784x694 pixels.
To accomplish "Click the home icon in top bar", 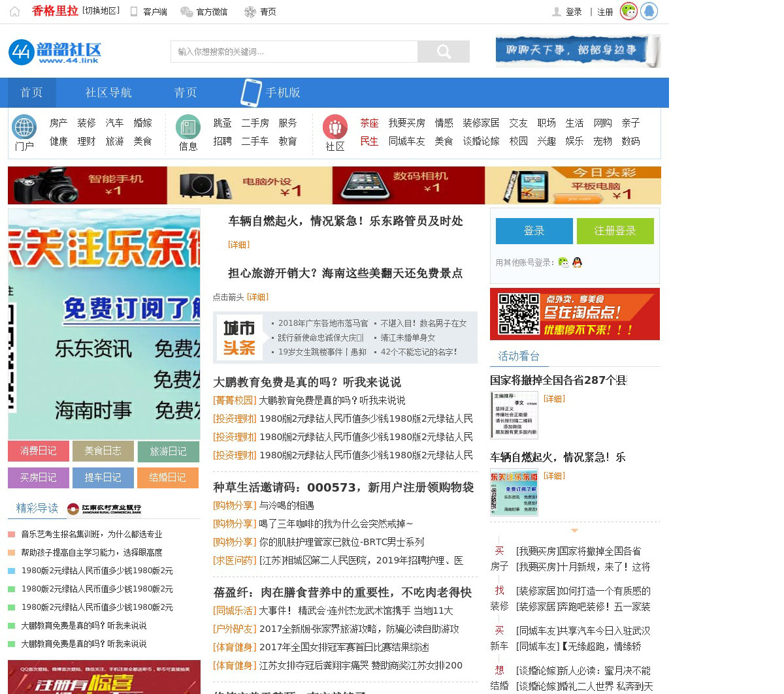I will coord(14,12).
